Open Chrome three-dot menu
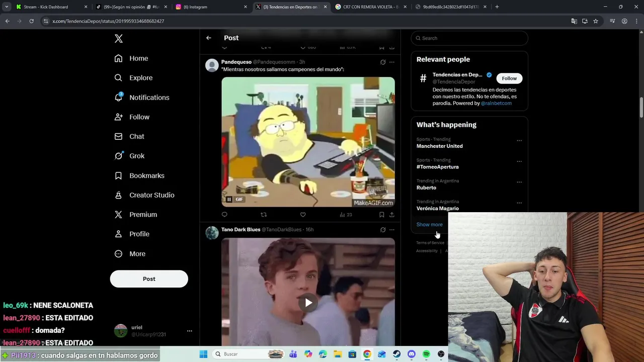Screen dimensions: 644x362 [636, 21]
